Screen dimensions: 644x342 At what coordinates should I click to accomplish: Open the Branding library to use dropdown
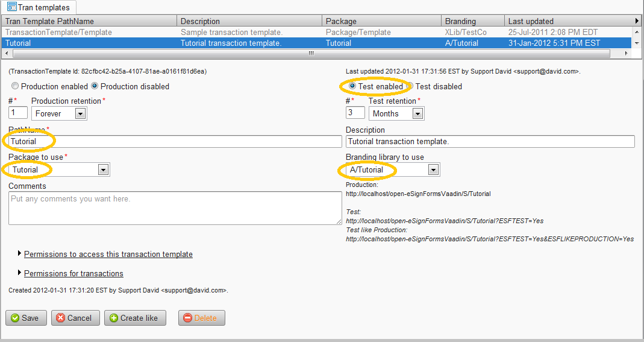[x=433, y=170]
